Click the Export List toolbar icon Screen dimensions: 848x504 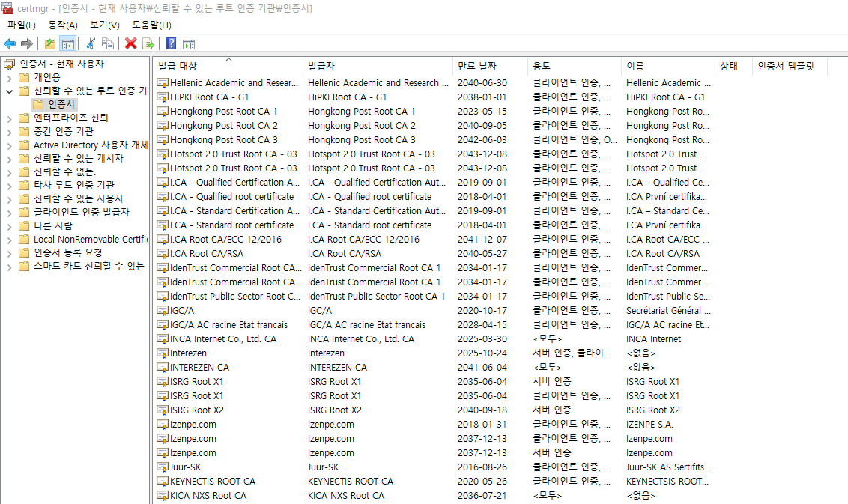coord(148,43)
